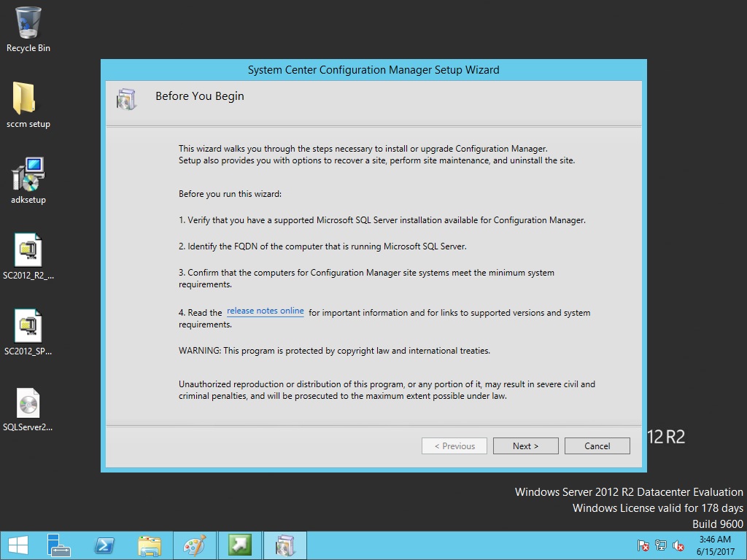Click the network status tray icon
Screen dimensions: 747x560
(x=661, y=545)
